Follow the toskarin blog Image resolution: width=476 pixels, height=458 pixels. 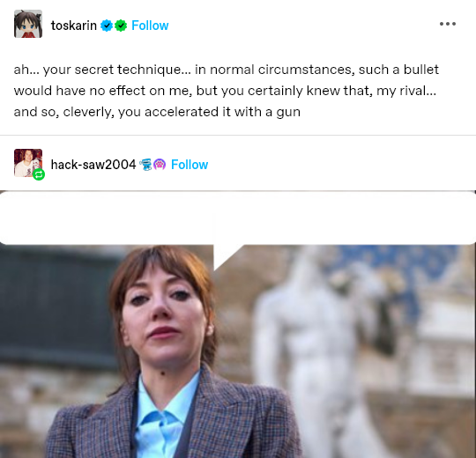point(150,26)
